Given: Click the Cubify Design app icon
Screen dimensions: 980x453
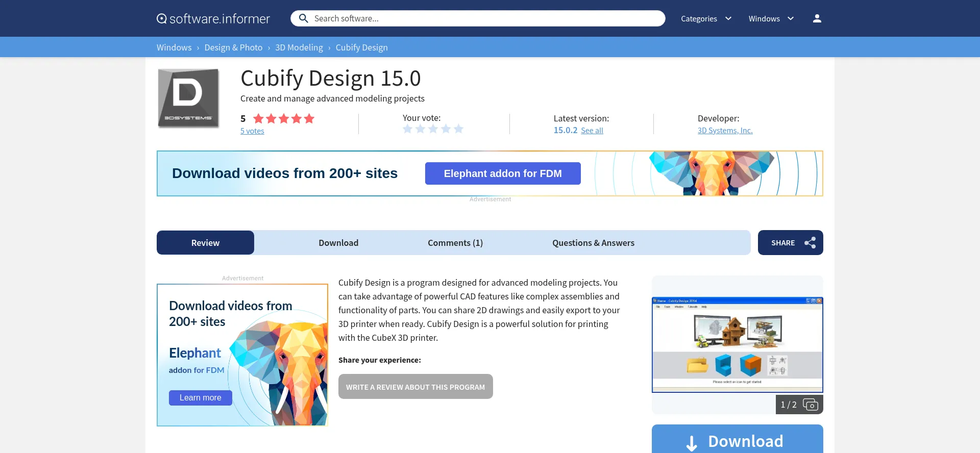Looking at the screenshot, I should tap(188, 97).
